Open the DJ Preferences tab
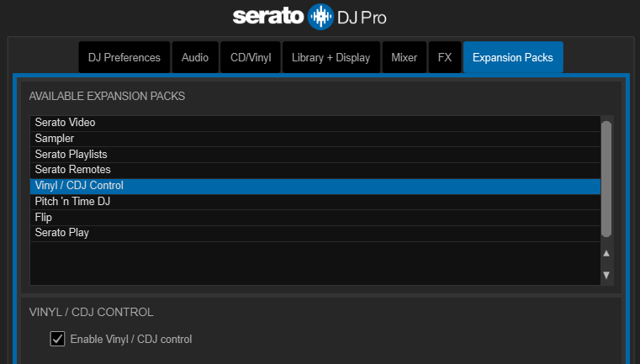 pyautogui.click(x=124, y=58)
